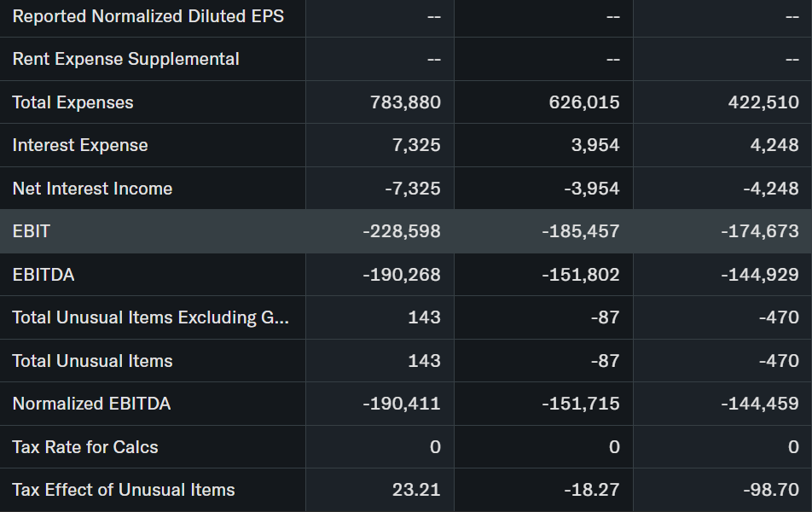Viewport: 812px width, 512px height.
Task: Select the EBIT row label
Action: click(x=31, y=231)
